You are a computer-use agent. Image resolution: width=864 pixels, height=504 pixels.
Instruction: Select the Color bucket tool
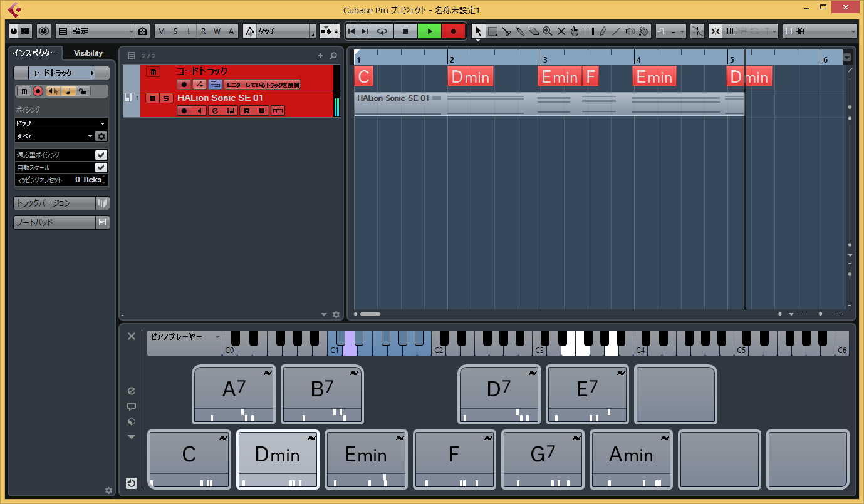point(643,31)
